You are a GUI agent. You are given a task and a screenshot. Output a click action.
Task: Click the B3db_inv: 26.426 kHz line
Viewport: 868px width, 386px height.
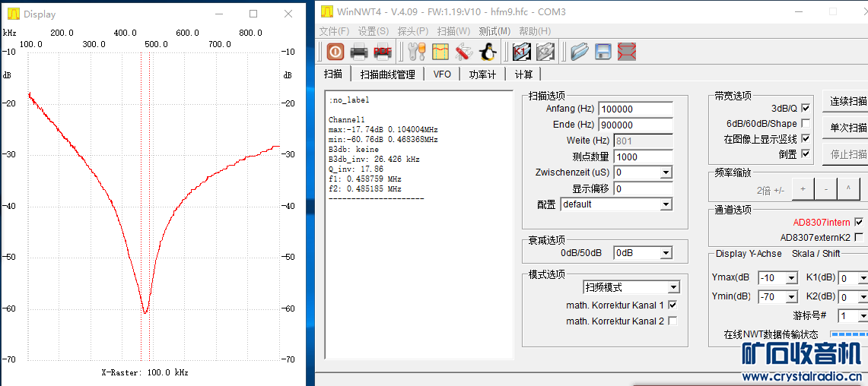374,160
